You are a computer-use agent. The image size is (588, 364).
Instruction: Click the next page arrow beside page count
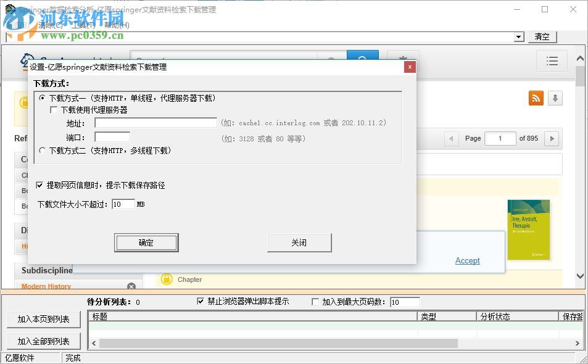click(x=551, y=138)
